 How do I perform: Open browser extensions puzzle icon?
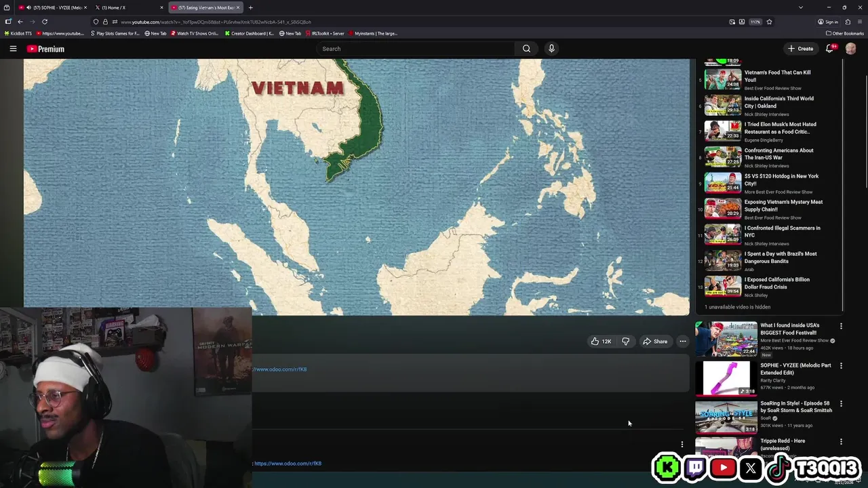click(x=848, y=22)
